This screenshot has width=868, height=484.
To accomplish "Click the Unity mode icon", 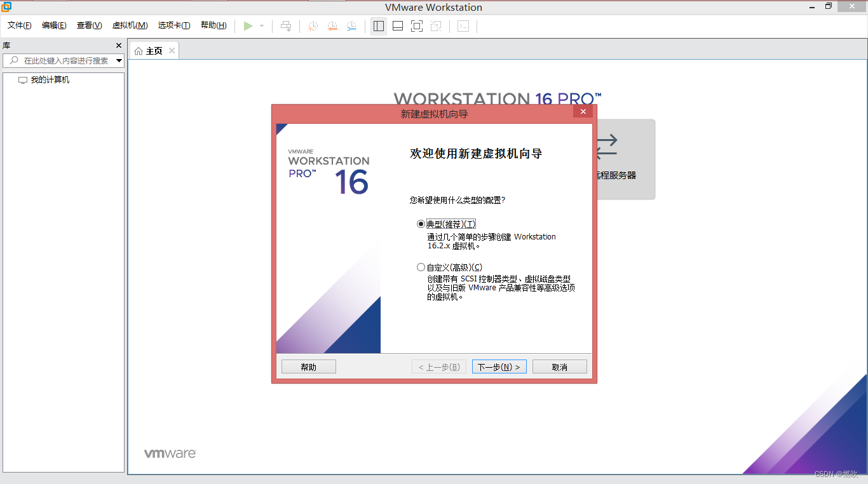I will [x=436, y=26].
